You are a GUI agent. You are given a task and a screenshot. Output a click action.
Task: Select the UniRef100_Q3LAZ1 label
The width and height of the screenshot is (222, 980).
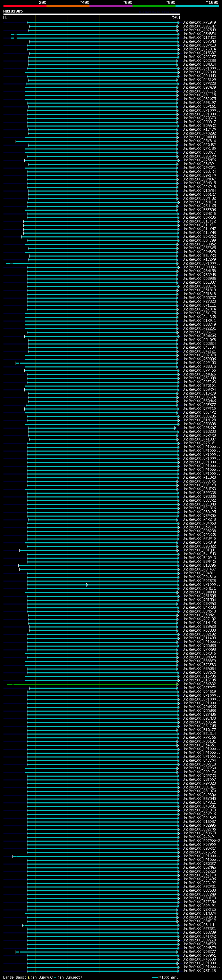coord(199,787)
